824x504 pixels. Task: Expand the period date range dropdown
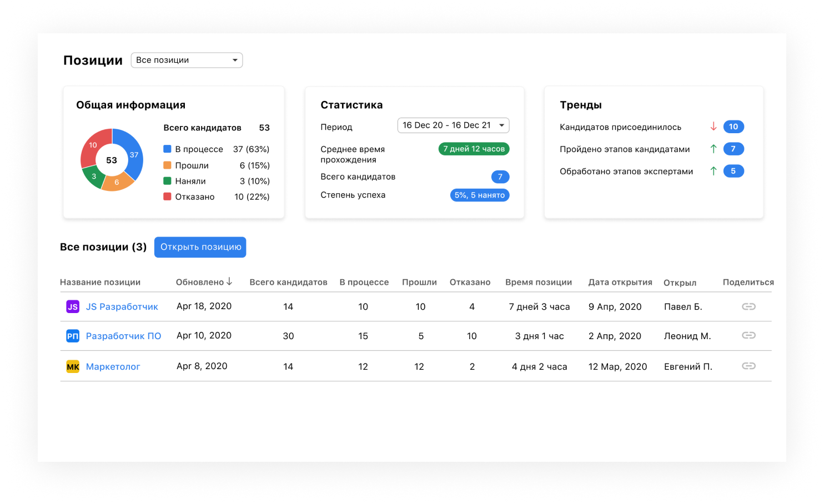coord(453,125)
